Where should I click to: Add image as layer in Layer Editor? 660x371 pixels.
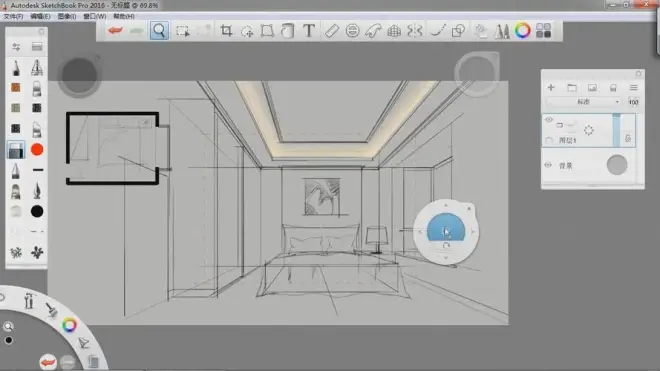tap(592, 88)
